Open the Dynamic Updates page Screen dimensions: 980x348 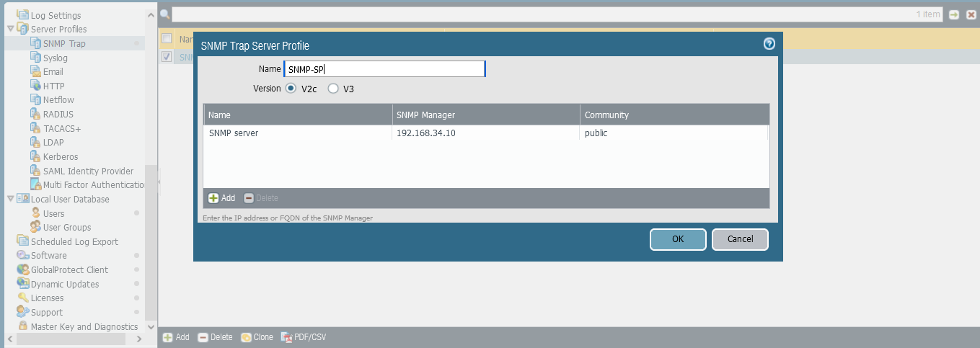[65, 284]
